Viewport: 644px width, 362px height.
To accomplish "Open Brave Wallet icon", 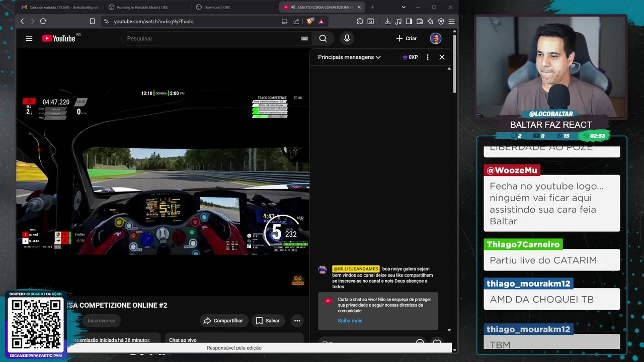I will 420,21.
